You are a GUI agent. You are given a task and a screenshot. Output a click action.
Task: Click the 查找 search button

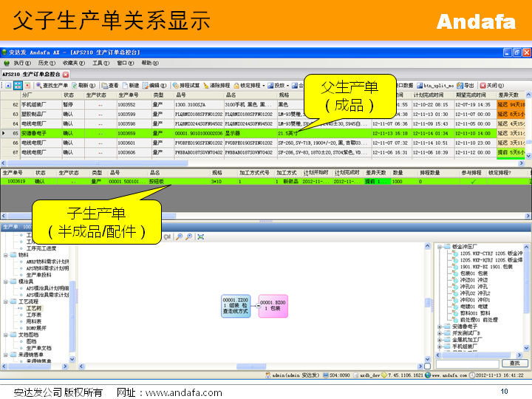pyautogui.click(x=514, y=364)
